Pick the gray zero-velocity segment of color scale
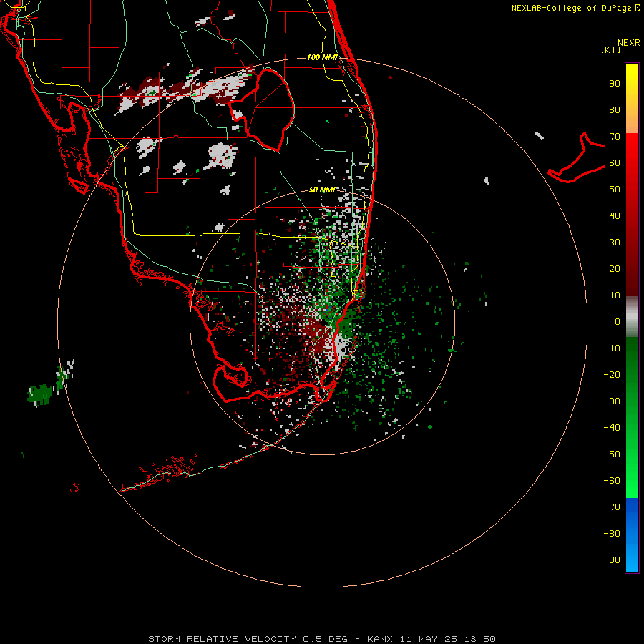The image size is (644, 644). point(632,317)
